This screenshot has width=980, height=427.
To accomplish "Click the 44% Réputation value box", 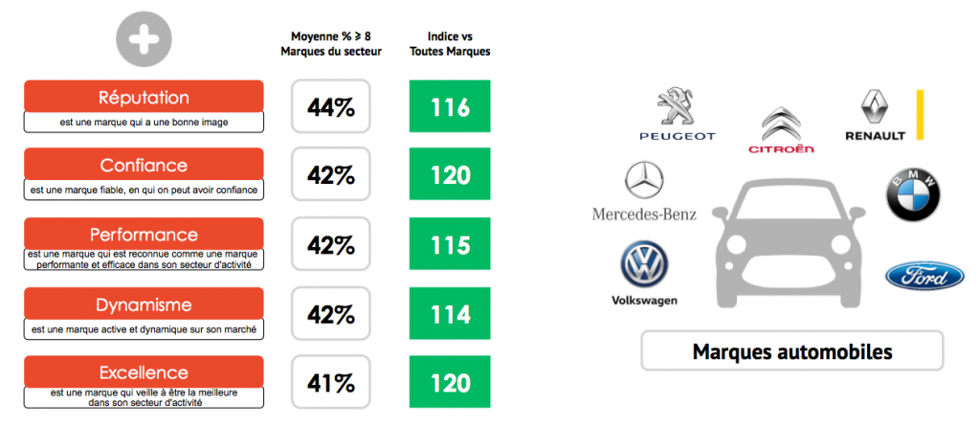I will 330,106.
